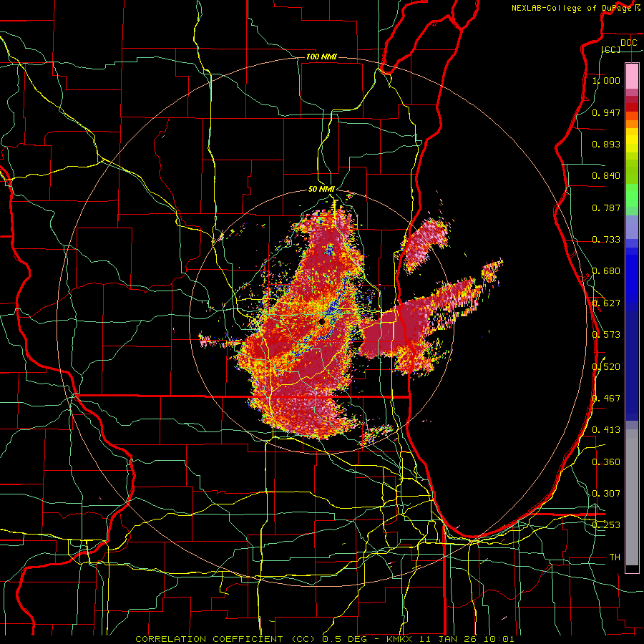Click the 1.000 value on the color scale
The width and height of the screenshot is (644, 644).
606,80
